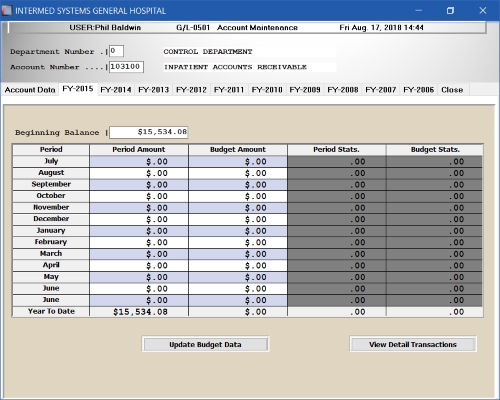Focus the Account Number field
500x400 pixels.
(x=126, y=67)
